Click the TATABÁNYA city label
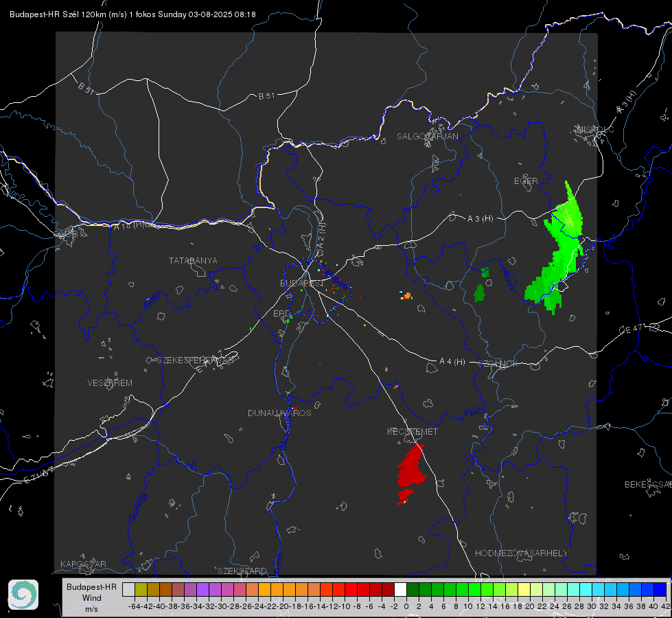The width and height of the screenshot is (672, 618). [x=193, y=260]
